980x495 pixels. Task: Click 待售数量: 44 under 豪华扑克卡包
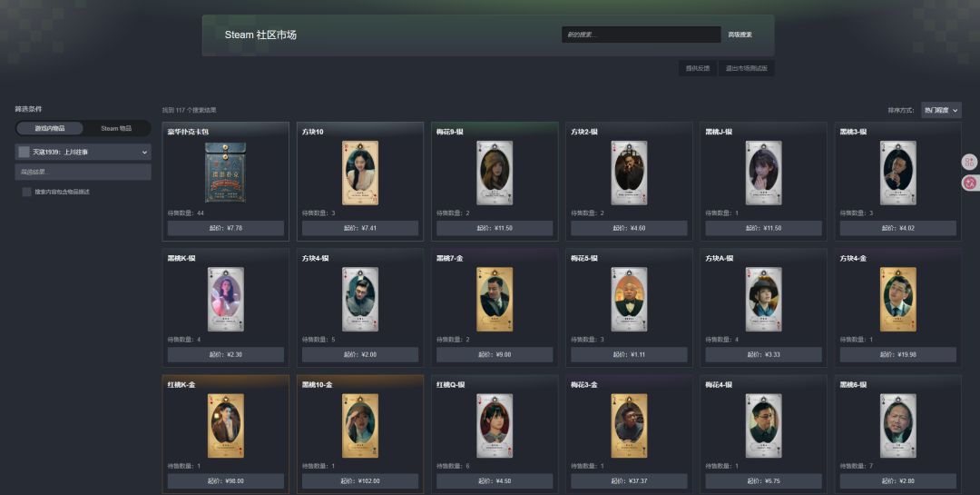[186, 213]
